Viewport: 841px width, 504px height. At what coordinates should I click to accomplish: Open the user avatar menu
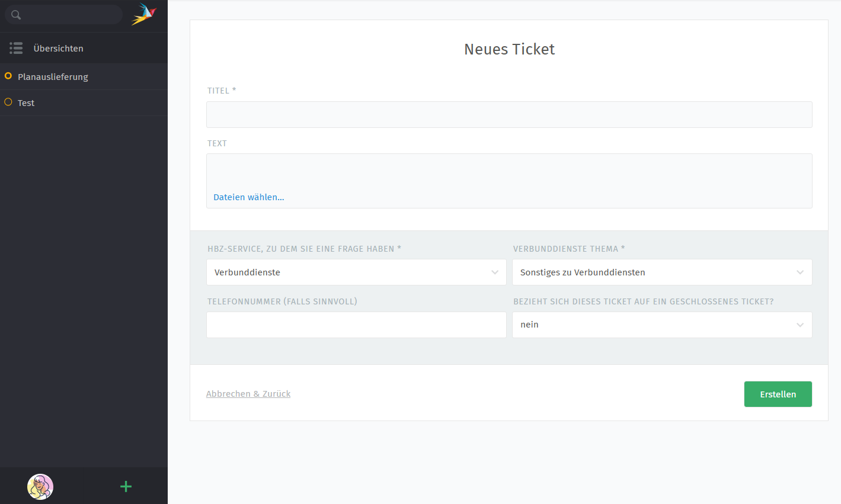(x=40, y=487)
